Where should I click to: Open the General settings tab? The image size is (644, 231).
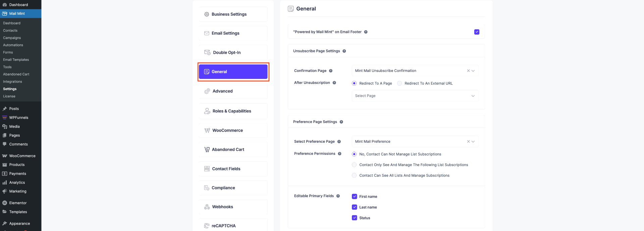[x=233, y=72]
